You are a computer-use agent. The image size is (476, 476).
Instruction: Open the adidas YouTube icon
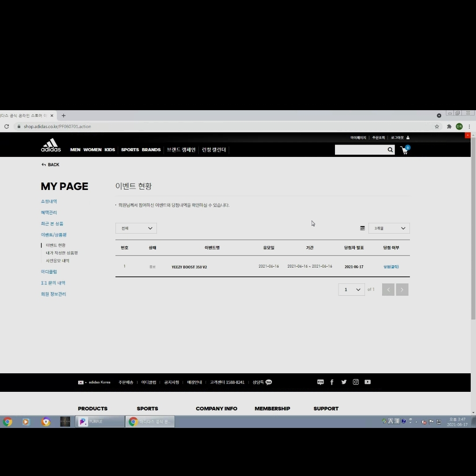(368, 382)
